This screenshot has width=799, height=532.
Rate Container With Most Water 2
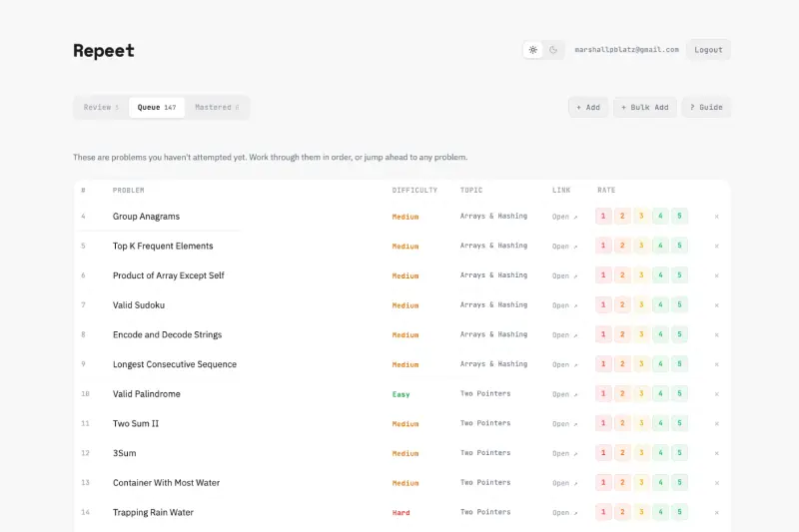(x=622, y=483)
